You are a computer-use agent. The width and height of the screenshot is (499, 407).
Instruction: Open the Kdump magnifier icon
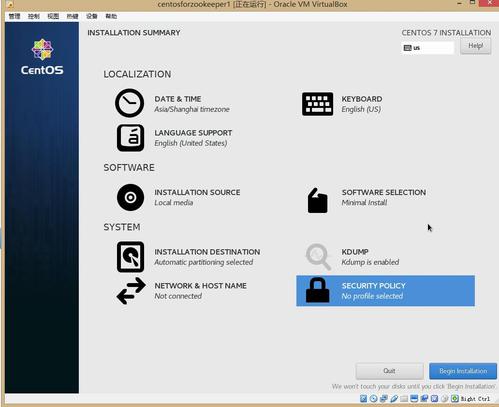pos(318,256)
